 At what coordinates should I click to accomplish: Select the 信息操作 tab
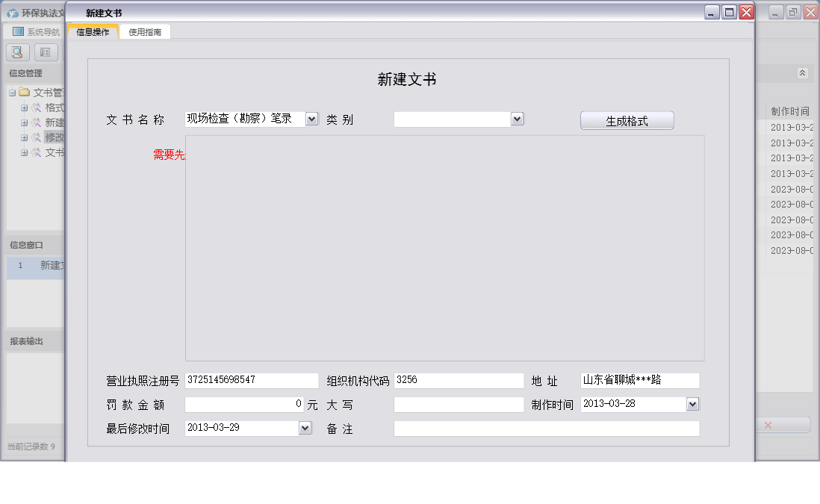[x=95, y=32]
